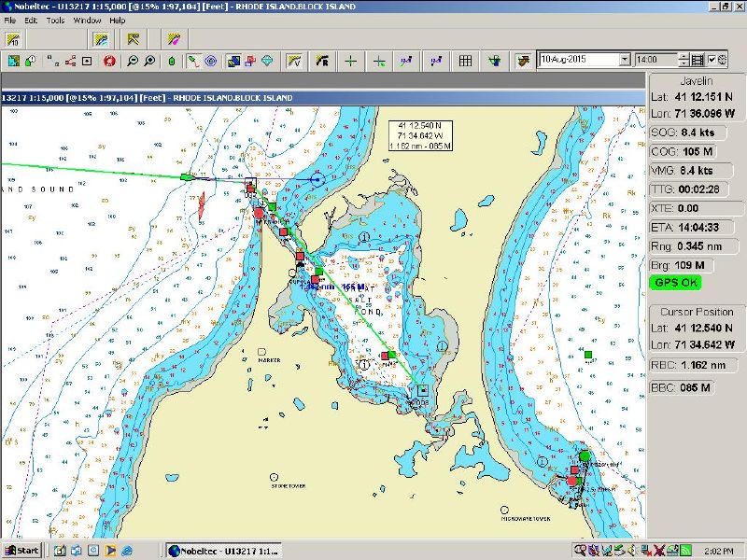
Task: Click the route creation tool icon
Action: click(193, 61)
